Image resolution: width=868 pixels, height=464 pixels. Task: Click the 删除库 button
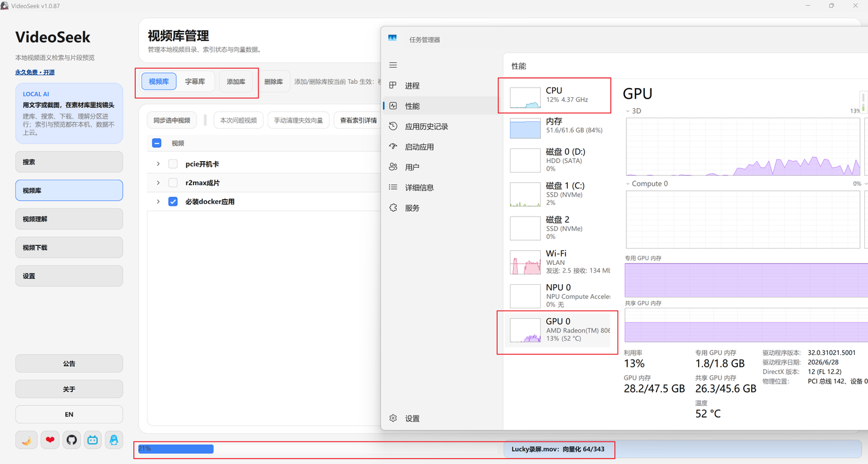[274, 81]
